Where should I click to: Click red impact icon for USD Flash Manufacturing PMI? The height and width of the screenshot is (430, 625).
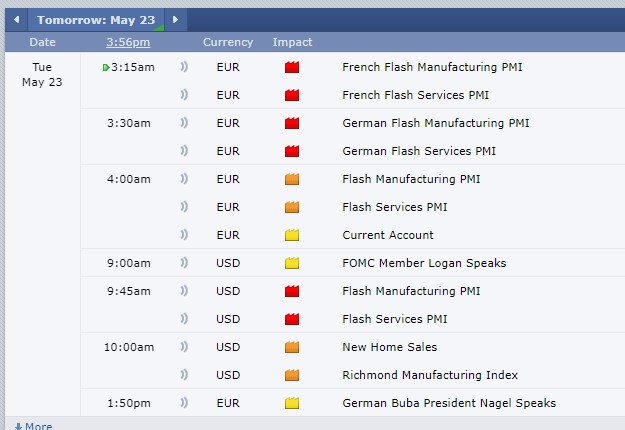click(x=292, y=291)
